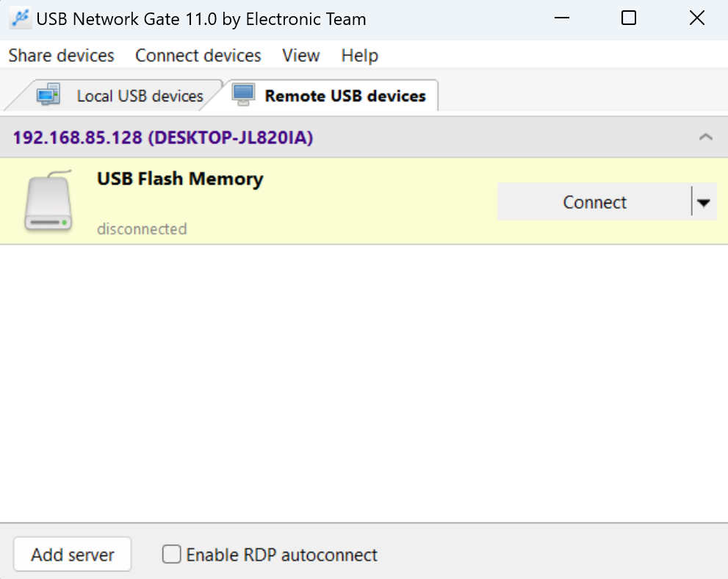The width and height of the screenshot is (728, 579).
Task: Minimize the USB Network Gate window
Action: tap(562, 18)
